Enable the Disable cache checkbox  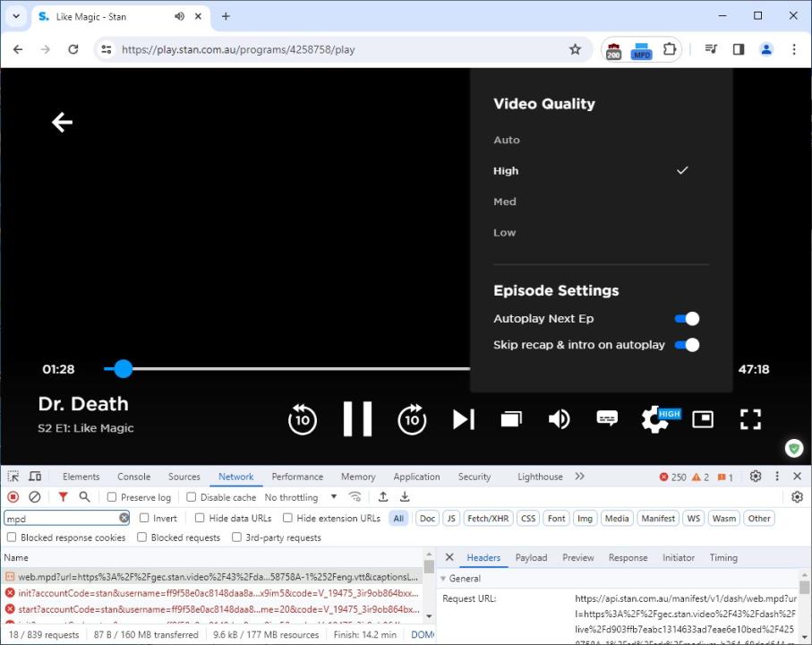pyautogui.click(x=192, y=497)
